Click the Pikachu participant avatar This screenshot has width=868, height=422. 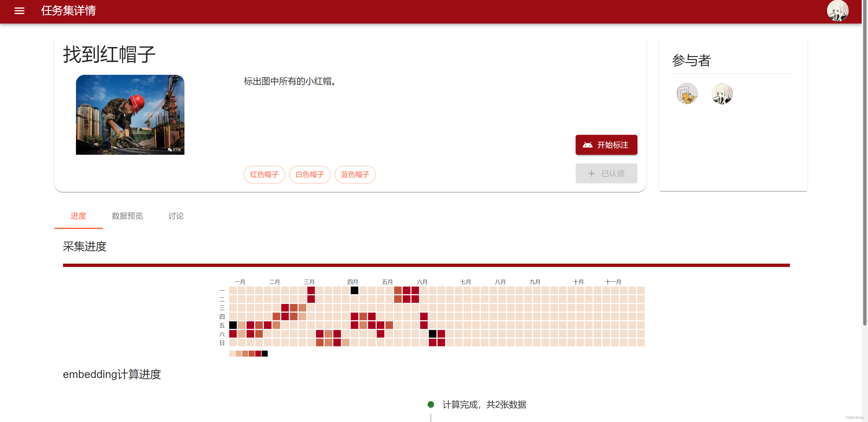687,94
